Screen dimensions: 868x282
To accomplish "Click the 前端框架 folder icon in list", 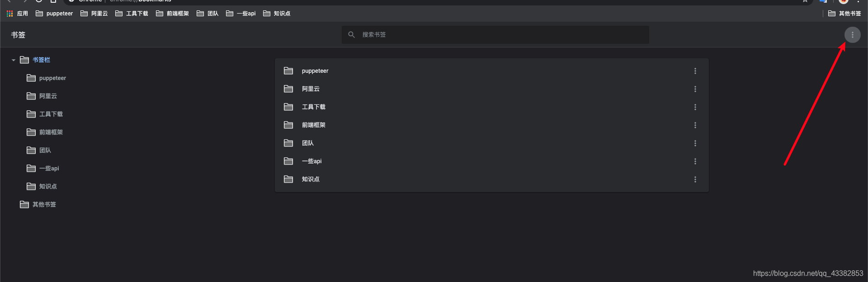I will coord(288,125).
